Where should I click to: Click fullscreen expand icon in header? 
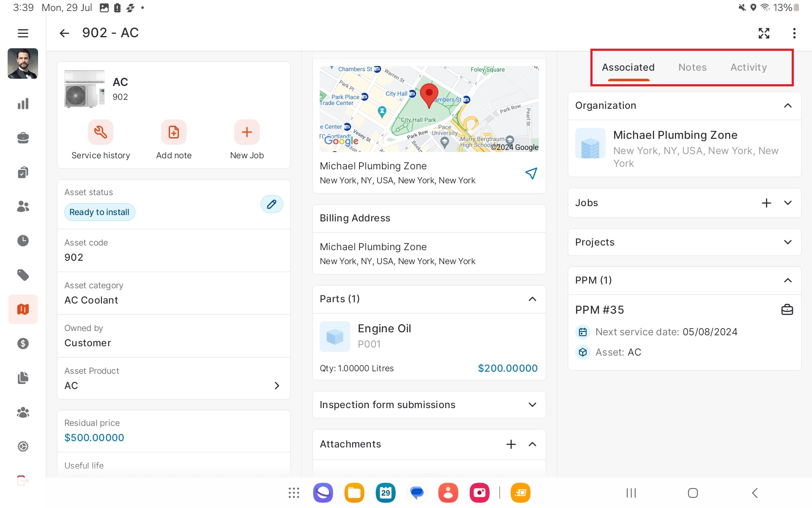(x=764, y=33)
